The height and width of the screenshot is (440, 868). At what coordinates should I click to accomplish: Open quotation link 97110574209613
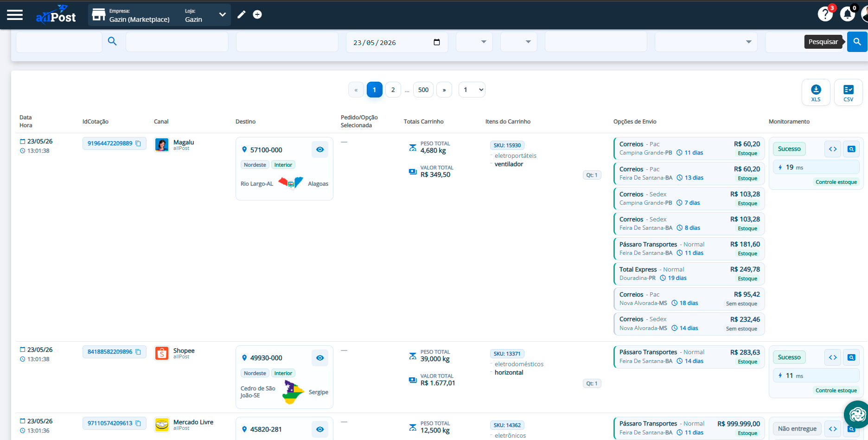pyautogui.click(x=110, y=423)
